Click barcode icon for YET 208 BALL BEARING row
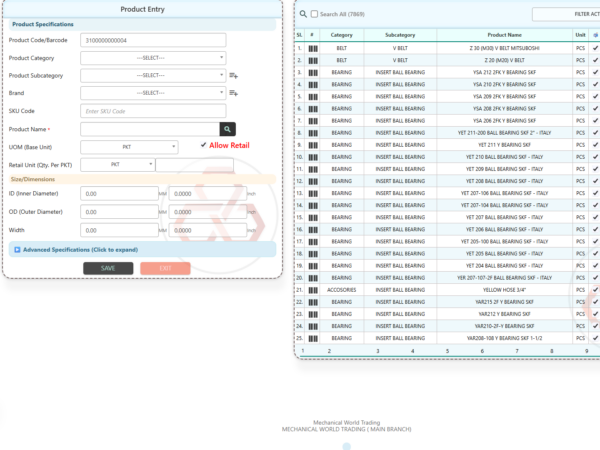 (313, 181)
